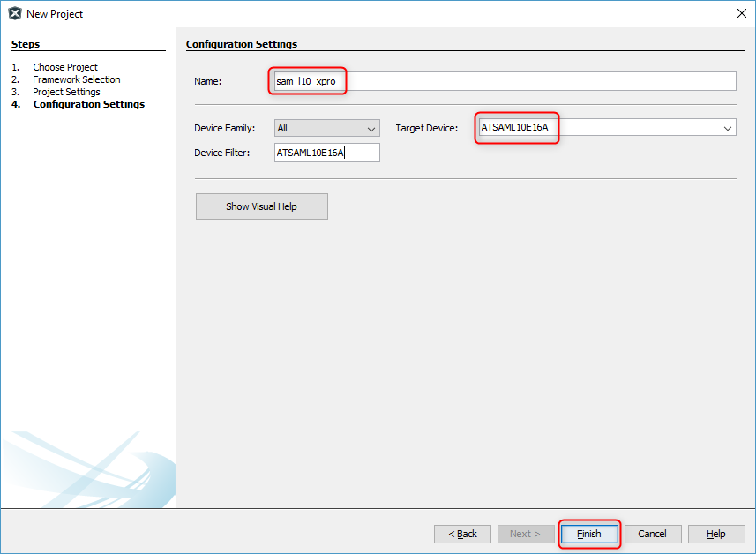
Task: Click the Target Device label
Action: coord(426,128)
